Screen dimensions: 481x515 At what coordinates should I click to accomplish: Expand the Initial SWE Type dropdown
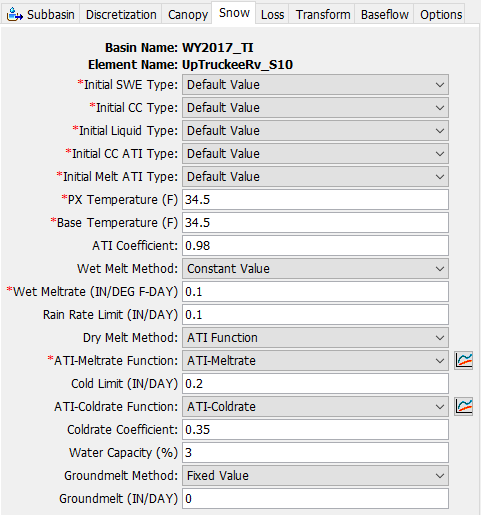[315, 85]
